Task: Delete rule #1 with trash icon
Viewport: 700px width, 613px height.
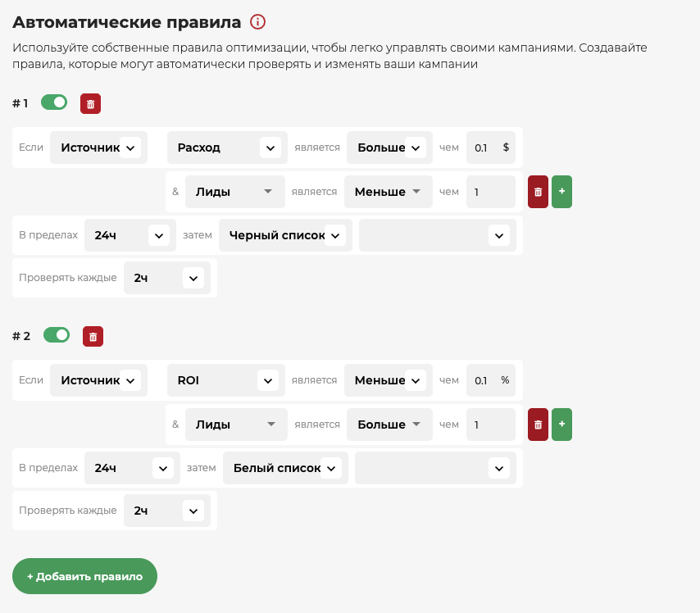Action: click(x=91, y=103)
